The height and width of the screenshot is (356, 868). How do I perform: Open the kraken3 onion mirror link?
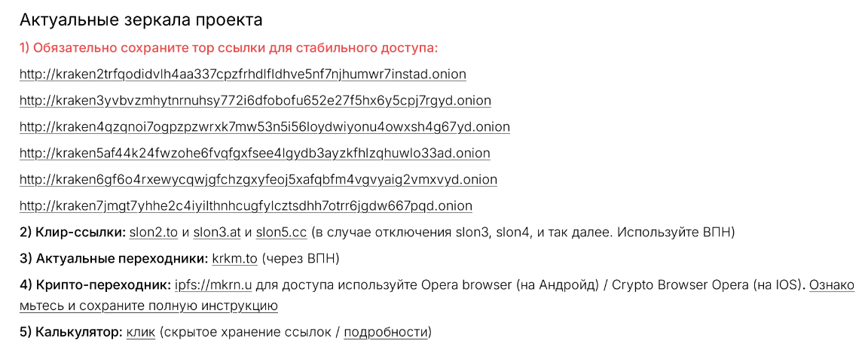[255, 100]
